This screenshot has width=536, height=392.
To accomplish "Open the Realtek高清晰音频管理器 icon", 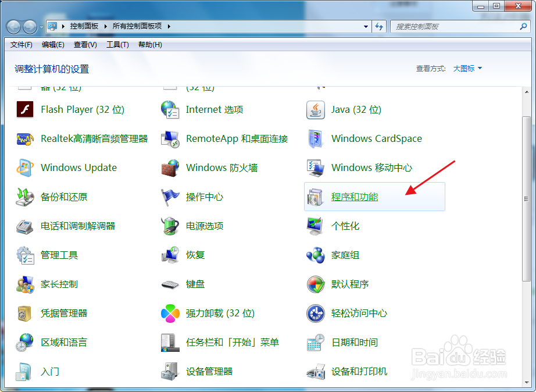I will click(x=25, y=138).
